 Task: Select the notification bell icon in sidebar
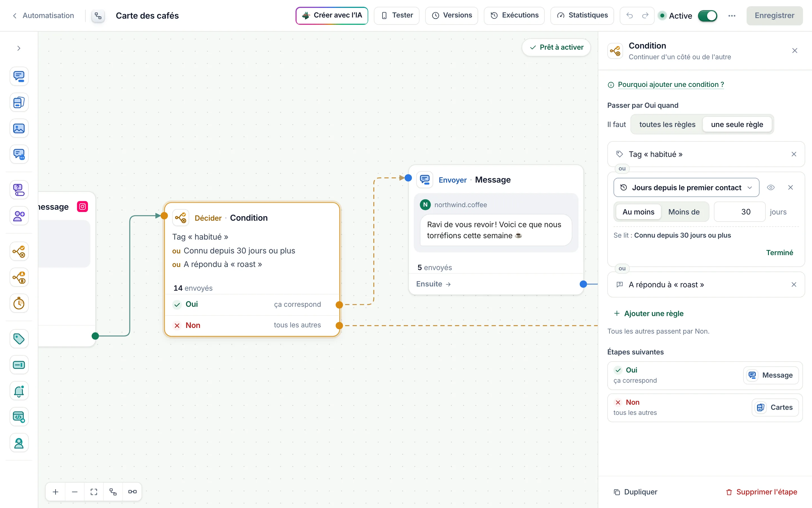(x=19, y=391)
